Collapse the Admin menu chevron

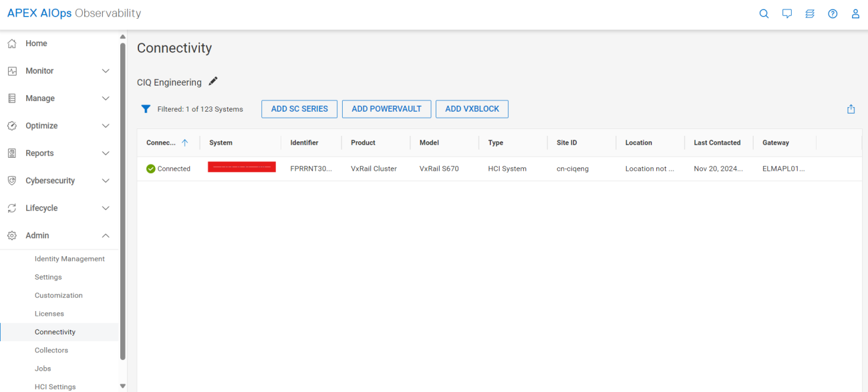click(x=106, y=235)
